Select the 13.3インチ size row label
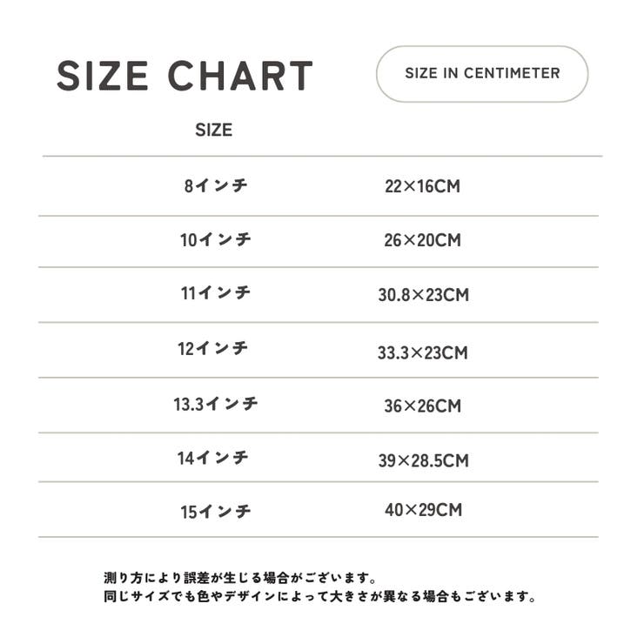 pyautogui.click(x=216, y=404)
